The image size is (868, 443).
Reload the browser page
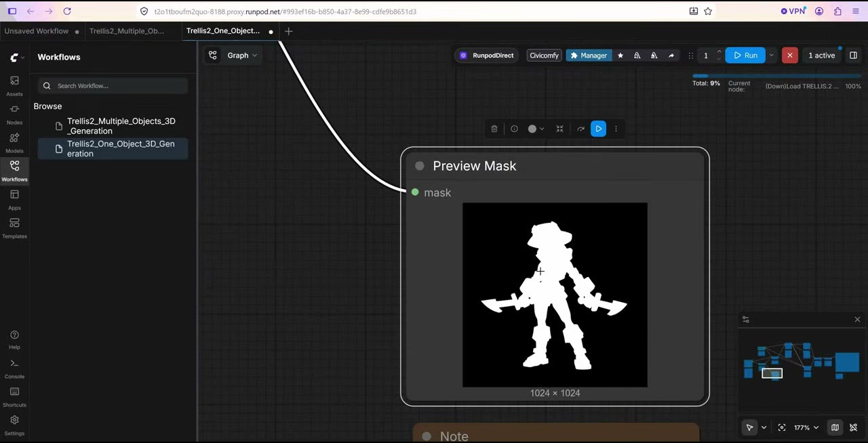point(66,12)
